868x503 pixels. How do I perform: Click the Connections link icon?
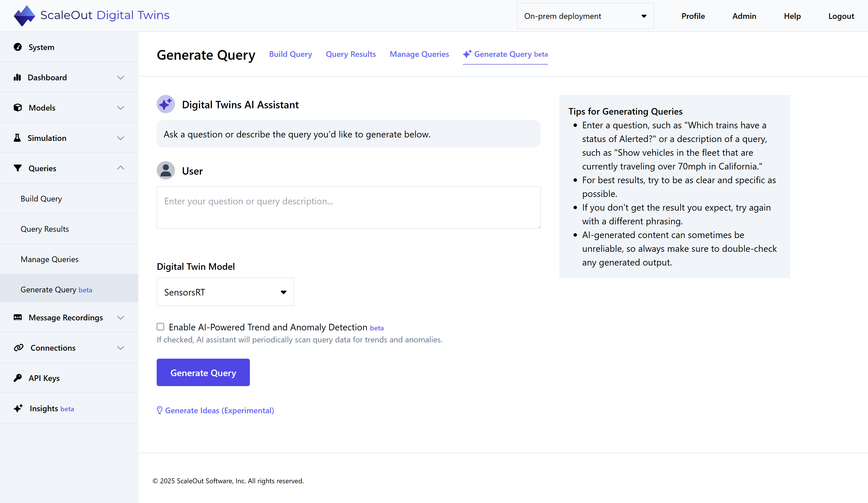click(19, 347)
